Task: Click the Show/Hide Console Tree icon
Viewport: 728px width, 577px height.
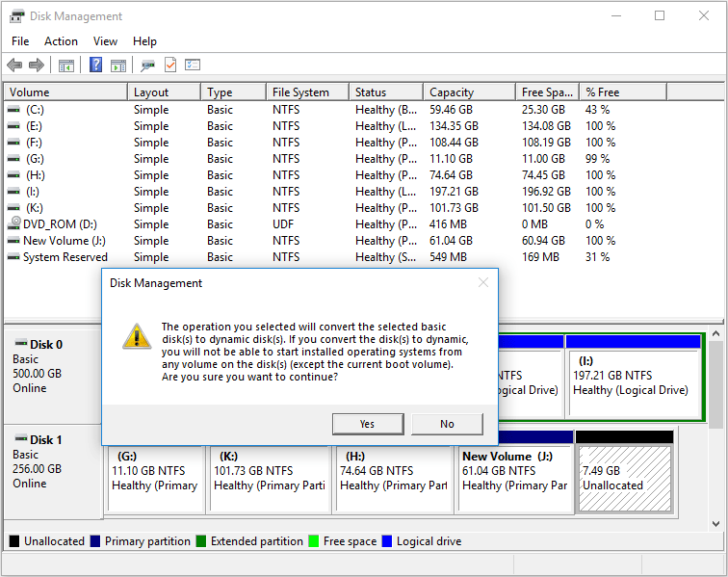Action: pyautogui.click(x=66, y=66)
